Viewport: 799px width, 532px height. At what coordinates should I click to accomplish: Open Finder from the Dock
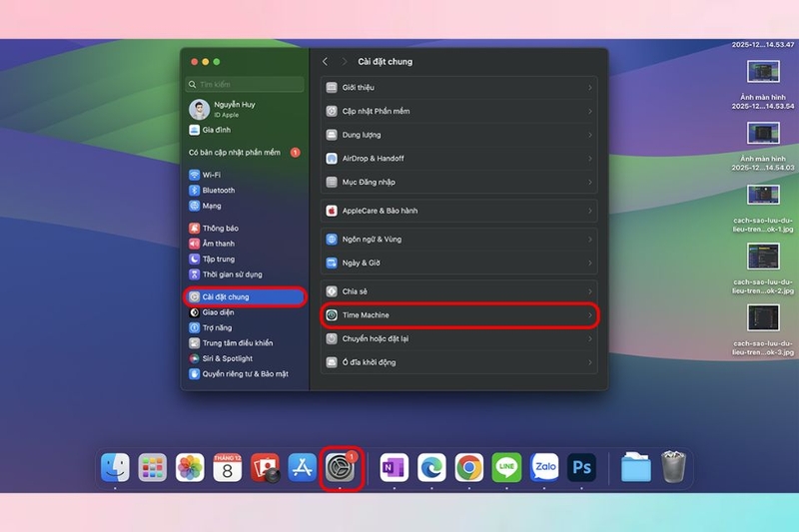[115, 467]
